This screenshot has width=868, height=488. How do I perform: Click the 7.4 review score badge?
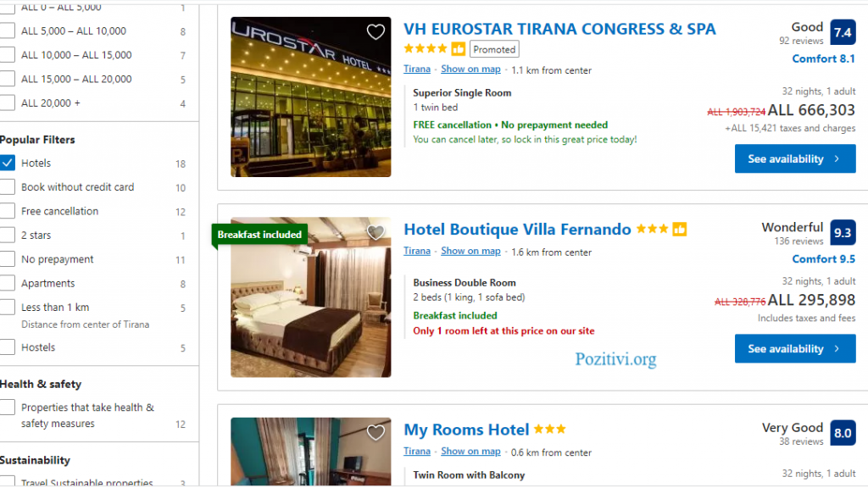[843, 33]
